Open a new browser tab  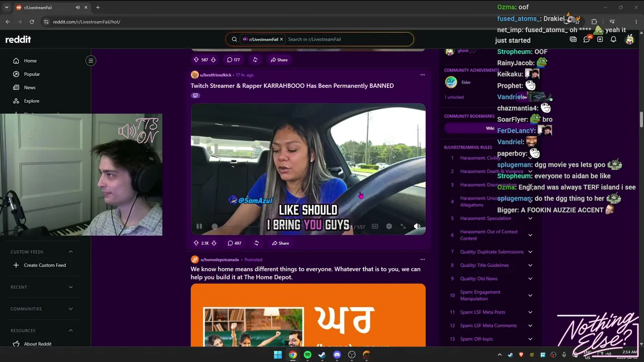(98, 8)
